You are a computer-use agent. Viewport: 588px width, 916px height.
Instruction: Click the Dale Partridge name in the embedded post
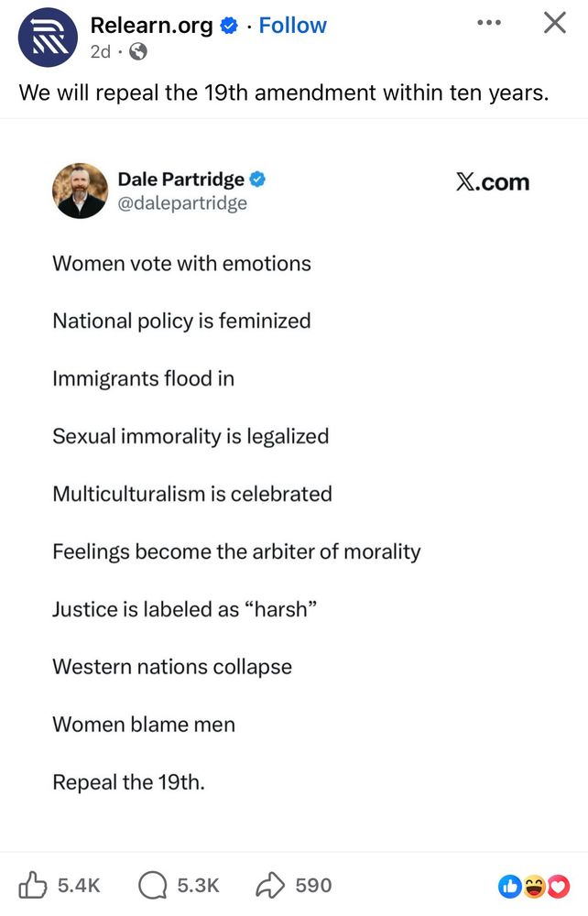(180, 179)
